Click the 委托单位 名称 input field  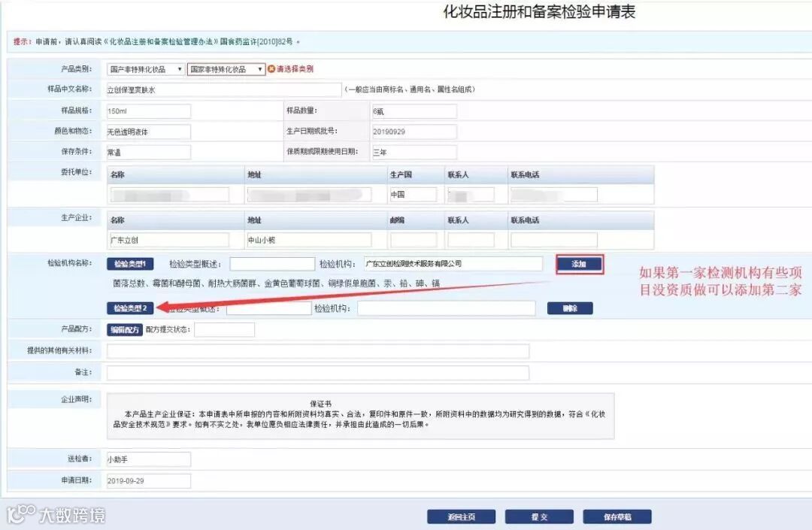click(169, 195)
